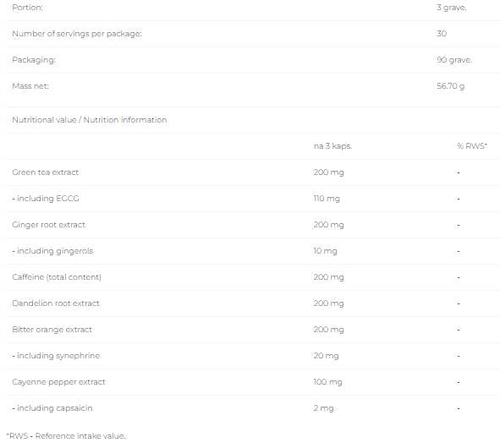Select the servings value '30'
The image size is (500, 448).
pyautogui.click(x=442, y=34)
